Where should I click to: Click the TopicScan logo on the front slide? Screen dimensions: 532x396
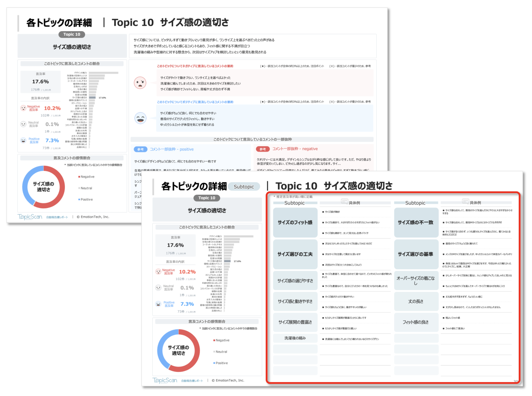(x=165, y=380)
